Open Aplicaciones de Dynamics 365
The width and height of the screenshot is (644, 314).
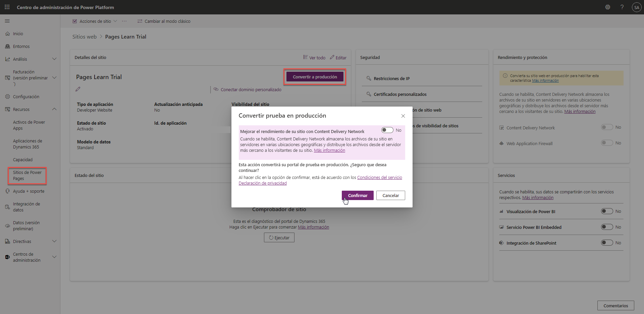click(x=28, y=144)
